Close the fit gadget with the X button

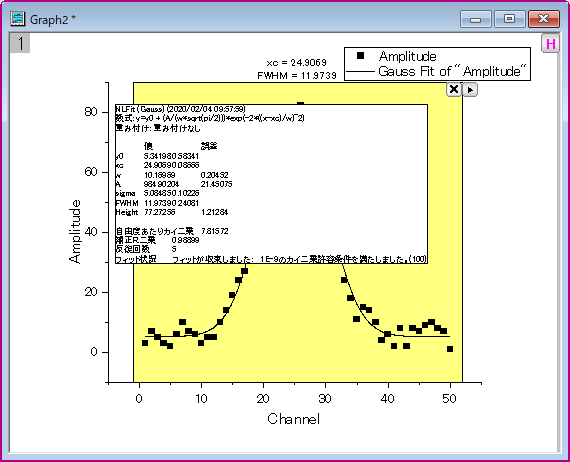pos(454,89)
